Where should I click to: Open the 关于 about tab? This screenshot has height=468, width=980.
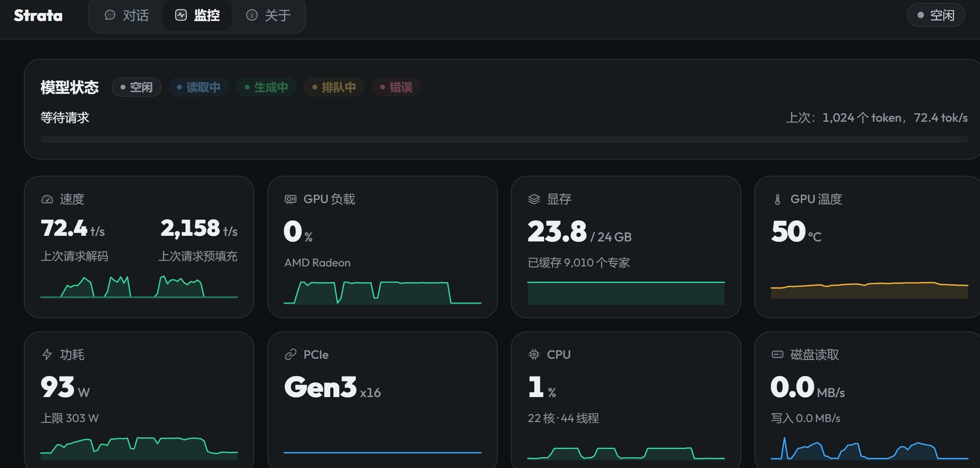tap(268, 15)
